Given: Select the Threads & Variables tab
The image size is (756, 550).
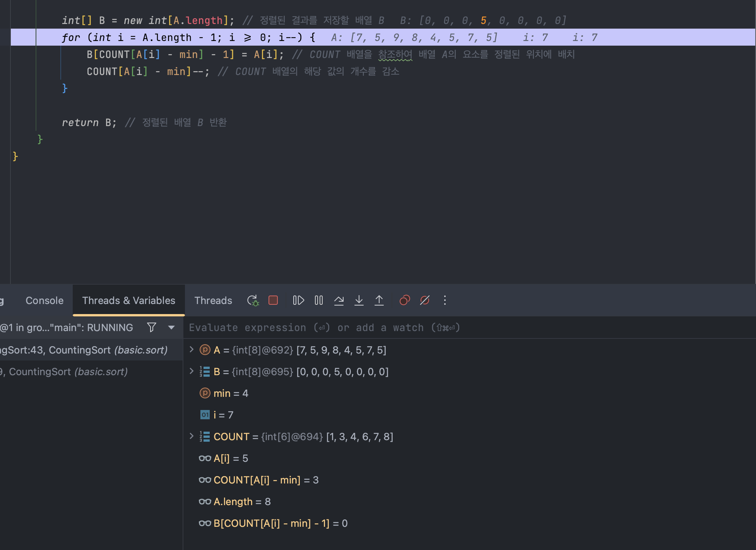Looking at the screenshot, I should [x=128, y=301].
